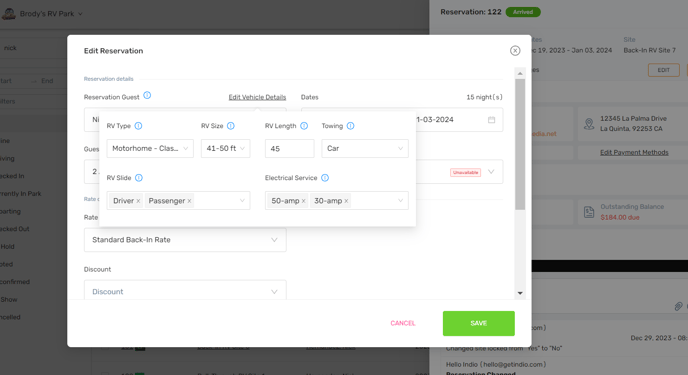Expand the Electrical Service multi-select dropdown
The image size is (688, 375).
pyautogui.click(x=401, y=201)
